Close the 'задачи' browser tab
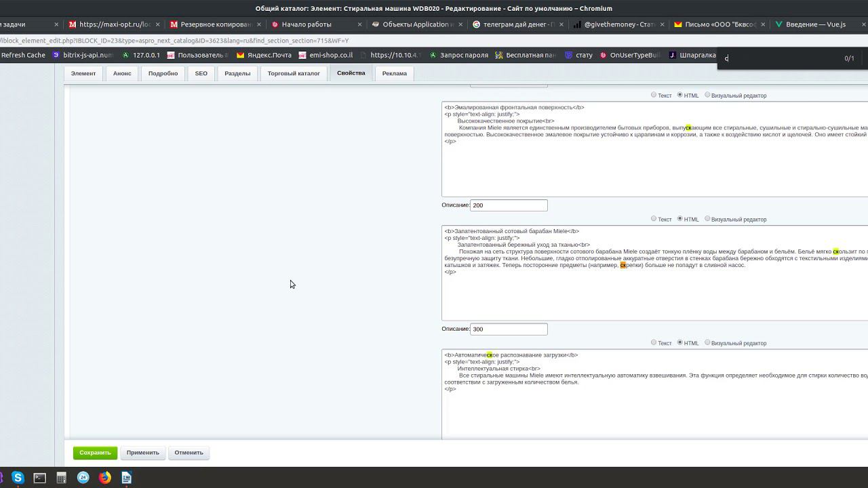 (56, 24)
